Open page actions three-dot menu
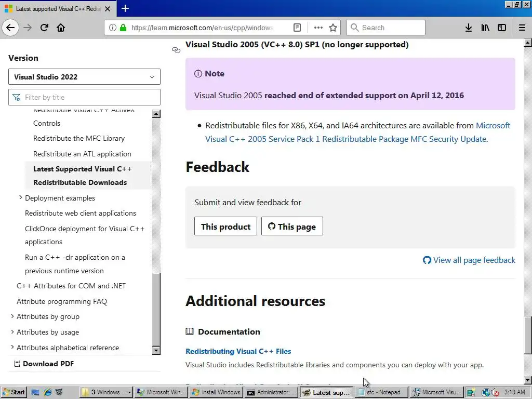The width and height of the screenshot is (532, 399). pyautogui.click(x=318, y=28)
